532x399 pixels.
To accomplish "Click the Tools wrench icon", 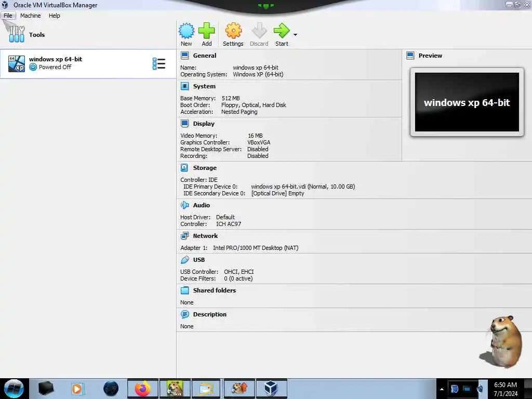I will (x=17, y=34).
